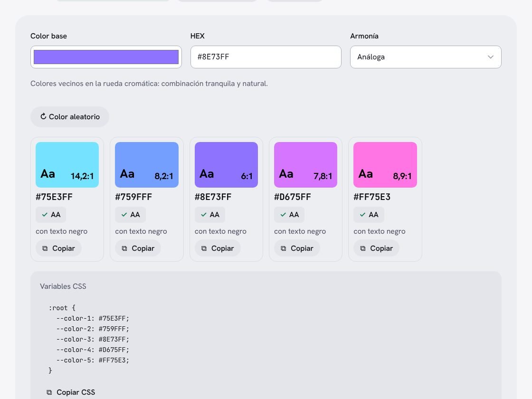Click the AA checkmark icon under #759FFF
Screen dimensions: 532x399
pos(124,214)
